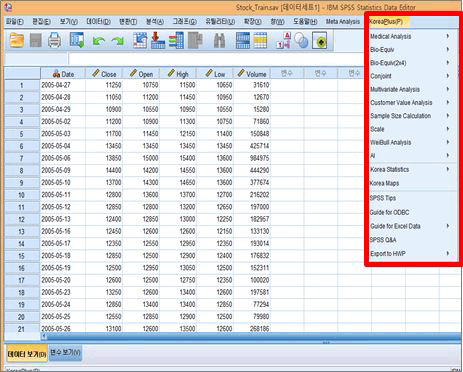Click the Go to case toolbar icon
463x372 pixels.
coord(140,40)
